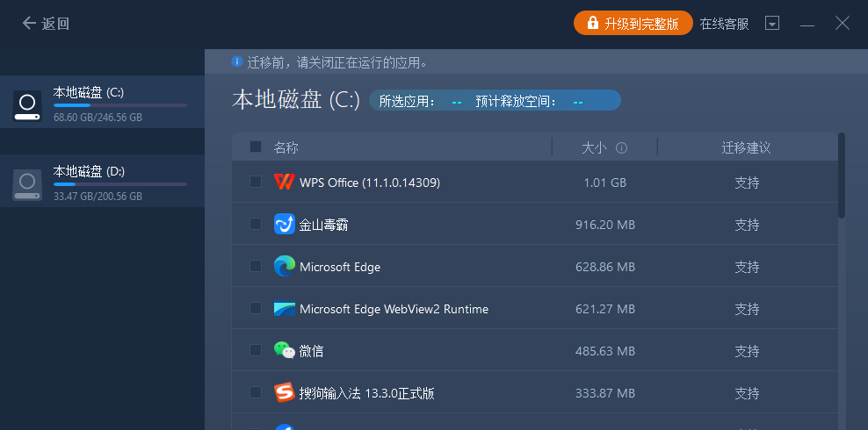Click the C: drive usage bar
The height and width of the screenshot is (430, 868).
pyautogui.click(x=120, y=105)
